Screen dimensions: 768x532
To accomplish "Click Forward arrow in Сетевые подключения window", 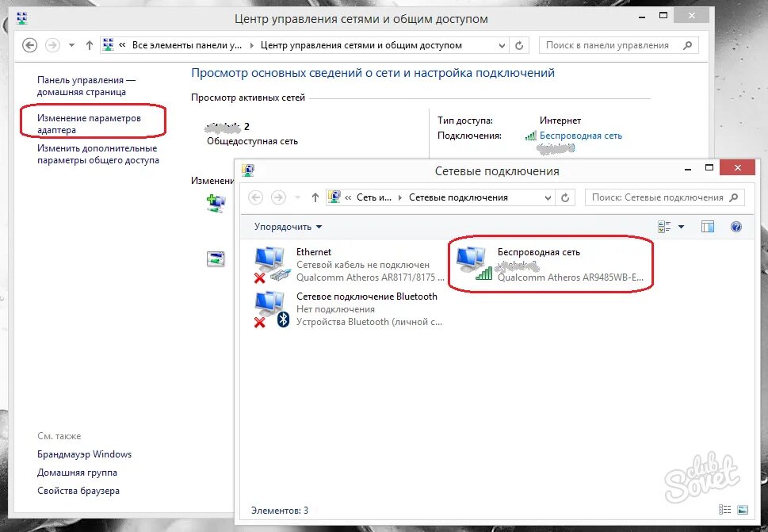I will click(278, 197).
